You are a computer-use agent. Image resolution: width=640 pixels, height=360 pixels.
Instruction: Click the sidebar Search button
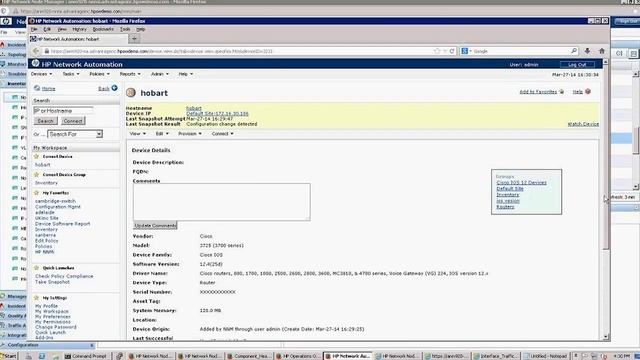point(45,121)
